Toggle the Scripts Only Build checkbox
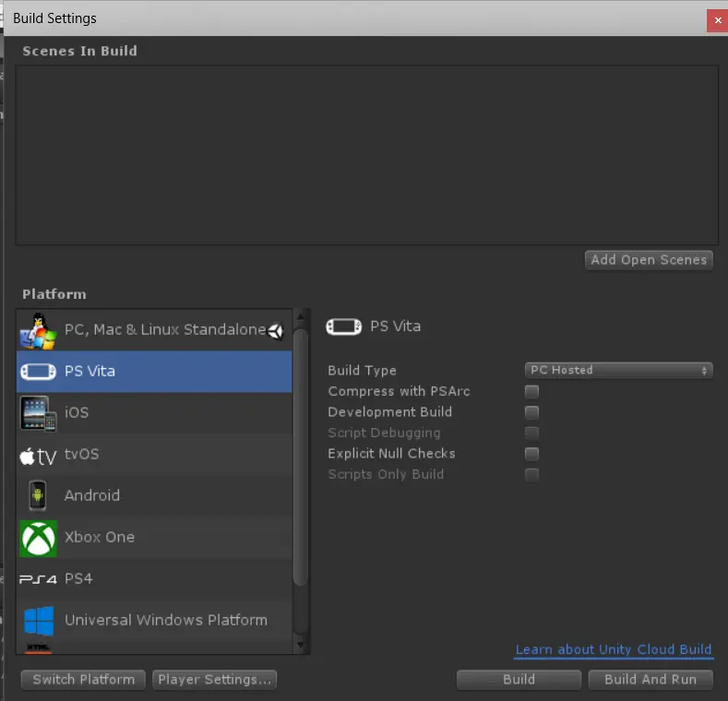Viewport: 728px width, 701px height. tap(531, 475)
